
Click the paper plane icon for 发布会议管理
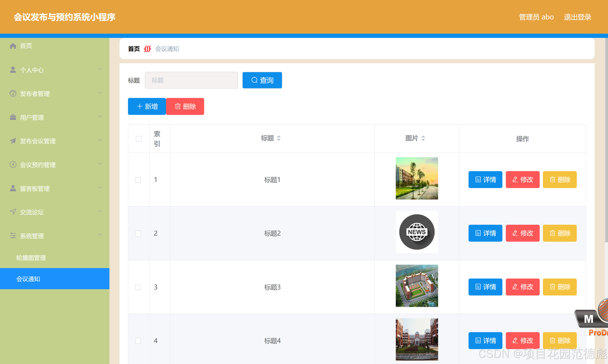(x=13, y=141)
